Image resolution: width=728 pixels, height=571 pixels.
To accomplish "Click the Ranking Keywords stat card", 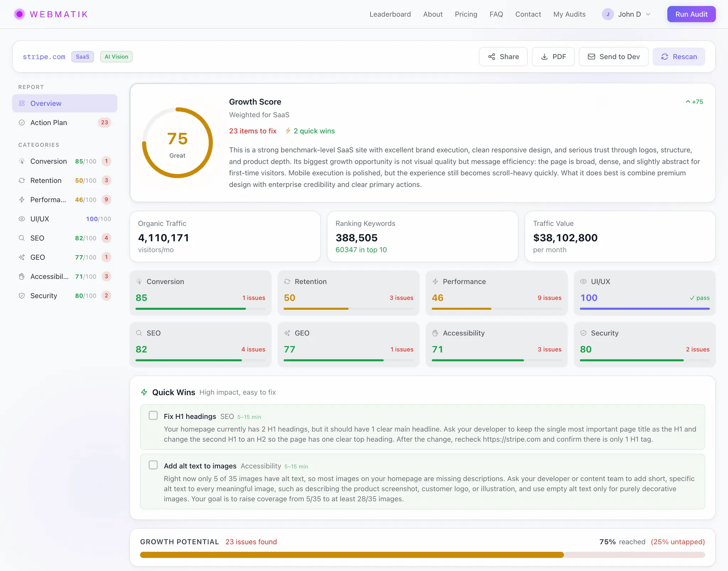I will pos(422,237).
